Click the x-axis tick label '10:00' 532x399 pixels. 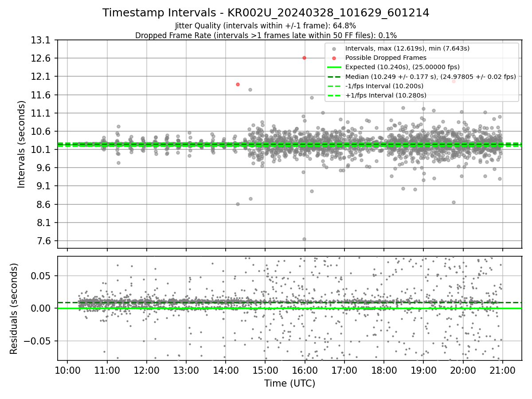(67, 371)
